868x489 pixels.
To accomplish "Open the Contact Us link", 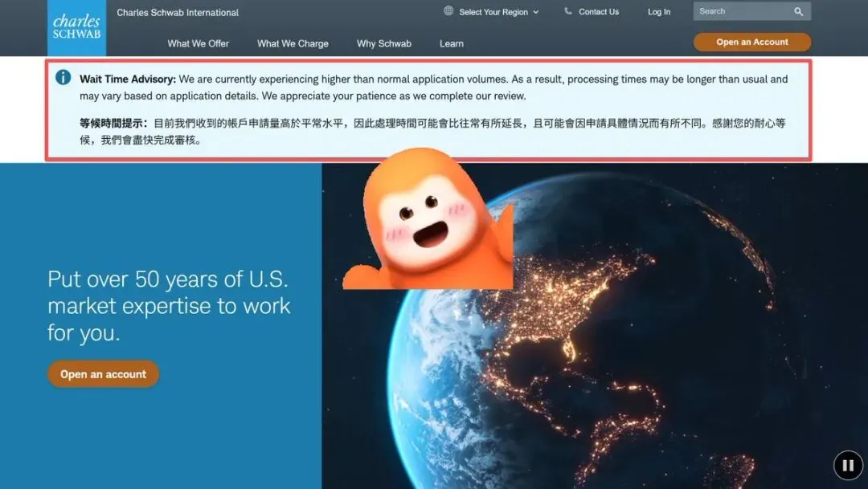I will coord(599,11).
